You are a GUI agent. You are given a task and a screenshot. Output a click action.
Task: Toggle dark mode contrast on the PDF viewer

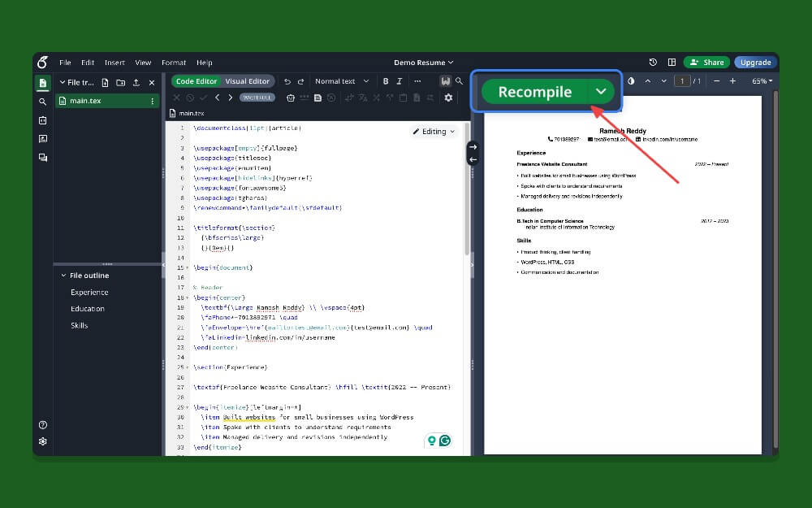pyautogui.click(x=631, y=80)
